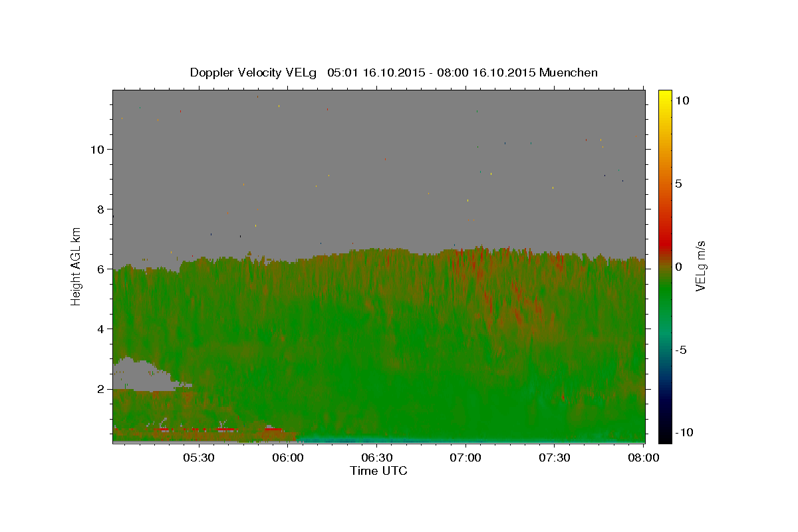Click the black bottom end of the colorbar

(664, 436)
